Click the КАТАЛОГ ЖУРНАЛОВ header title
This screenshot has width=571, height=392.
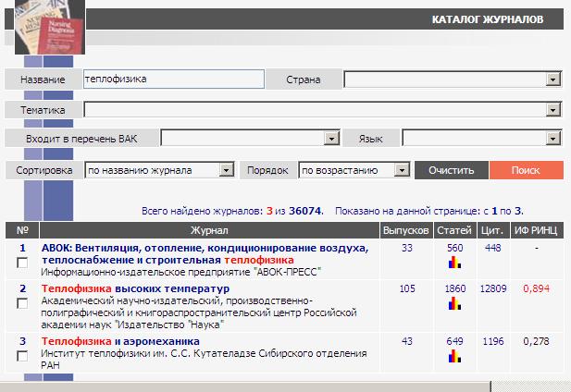coord(488,19)
